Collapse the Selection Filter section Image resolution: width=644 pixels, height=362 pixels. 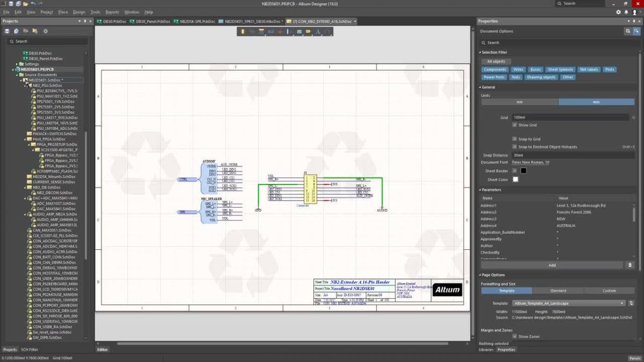click(x=480, y=53)
